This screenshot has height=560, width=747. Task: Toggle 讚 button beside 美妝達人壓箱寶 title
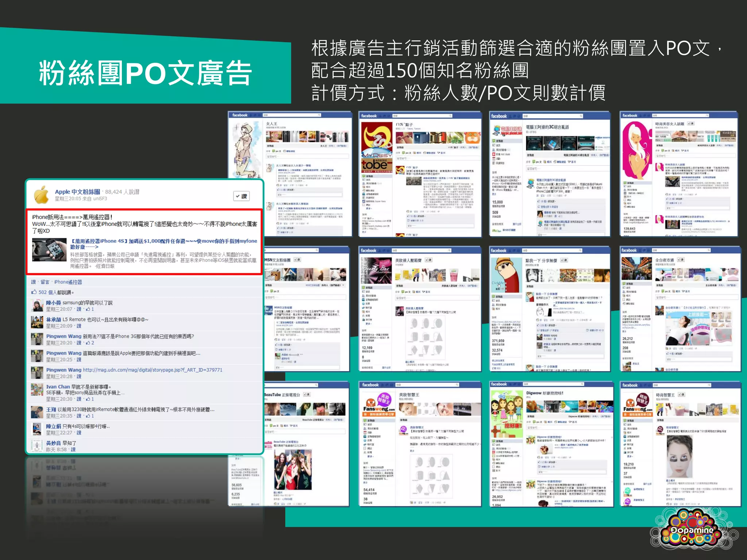pyautogui.click(x=428, y=260)
